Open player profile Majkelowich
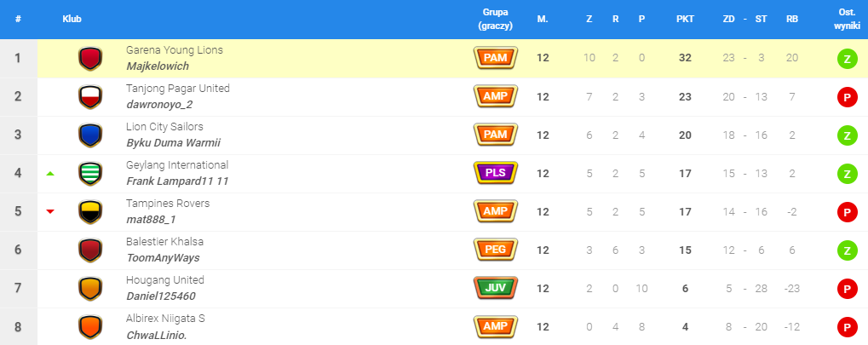This screenshot has height=345, width=868. coord(158,66)
